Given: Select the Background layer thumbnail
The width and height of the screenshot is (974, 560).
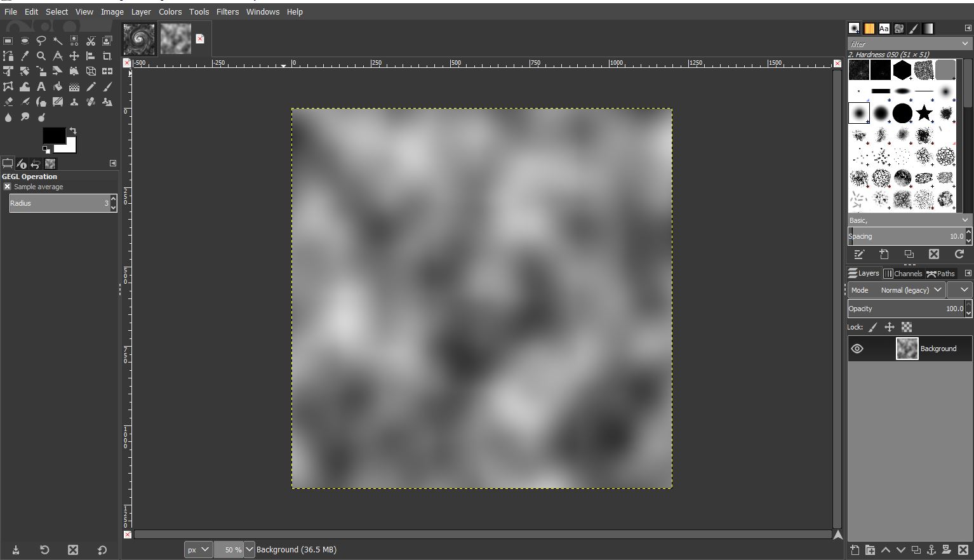Looking at the screenshot, I should (x=907, y=349).
